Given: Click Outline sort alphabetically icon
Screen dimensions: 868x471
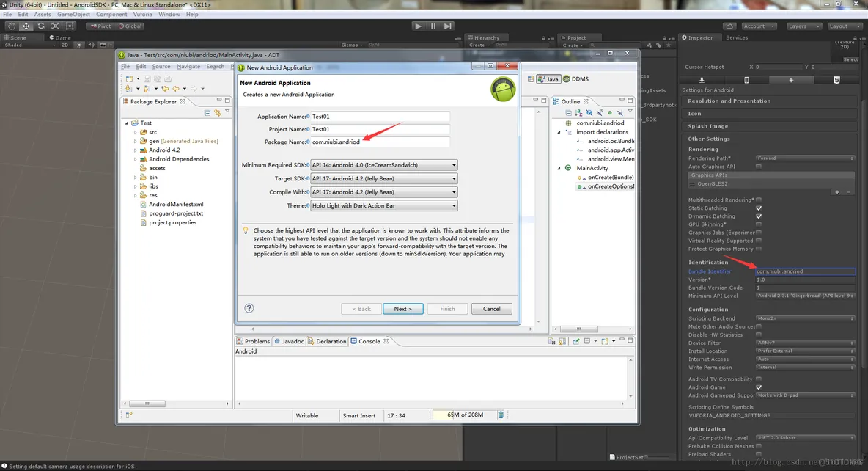Looking at the screenshot, I should click(578, 112).
